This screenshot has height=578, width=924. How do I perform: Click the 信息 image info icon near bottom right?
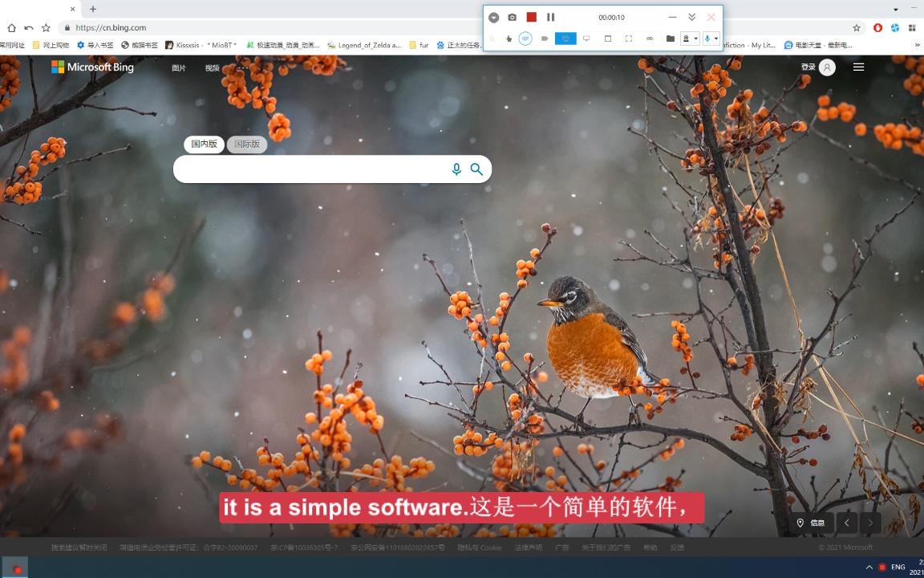[x=810, y=522]
